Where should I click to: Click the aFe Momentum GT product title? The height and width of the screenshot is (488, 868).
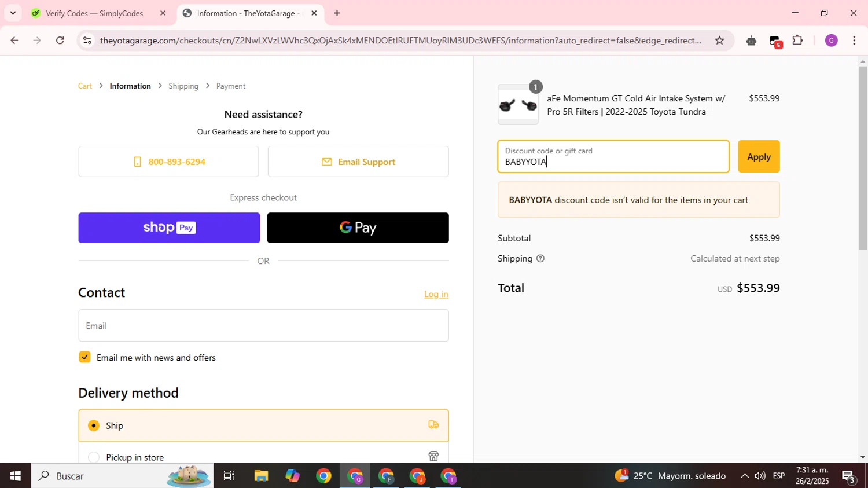click(x=636, y=105)
